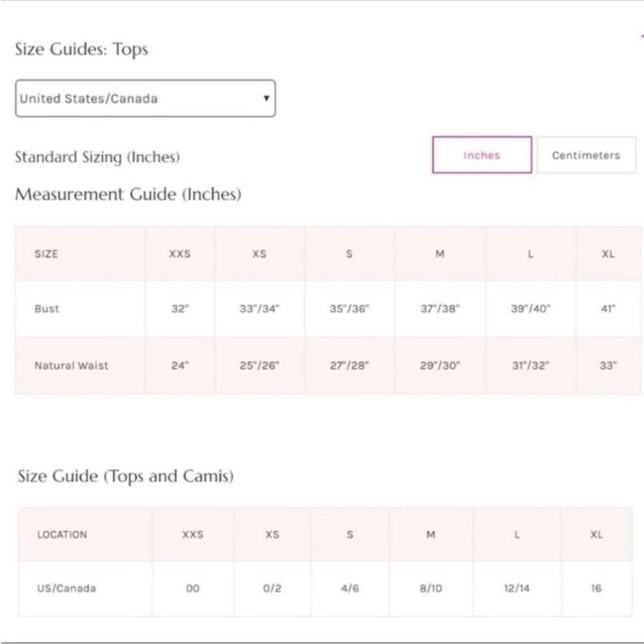Switch the size guide units to Centimeters
The width and height of the screenshot is (644, 644).
[x=586, y=155]
